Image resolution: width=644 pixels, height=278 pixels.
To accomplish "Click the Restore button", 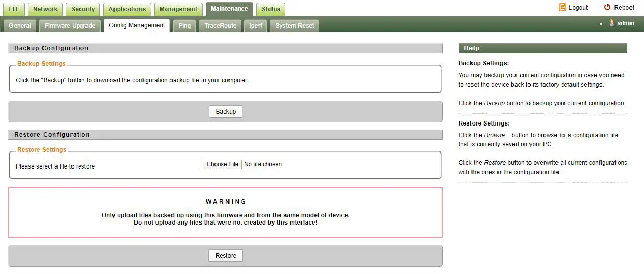I will point(226,256).
